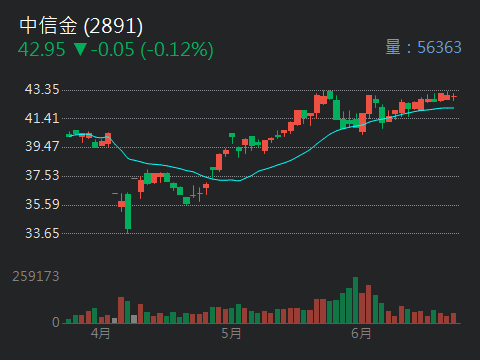Click the 4月 date axis label
This screenshot has width=480, height=360.
[x=100, y=333]
